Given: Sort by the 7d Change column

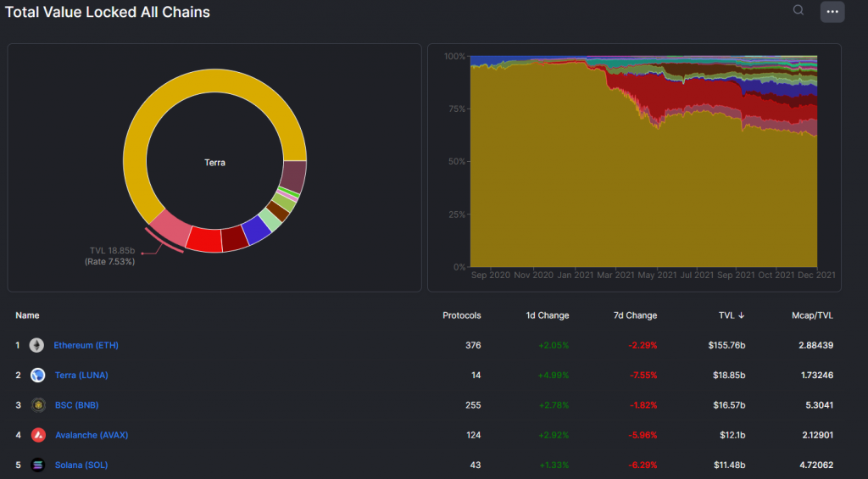Looking at the screenshot, I should coord(635,315).
